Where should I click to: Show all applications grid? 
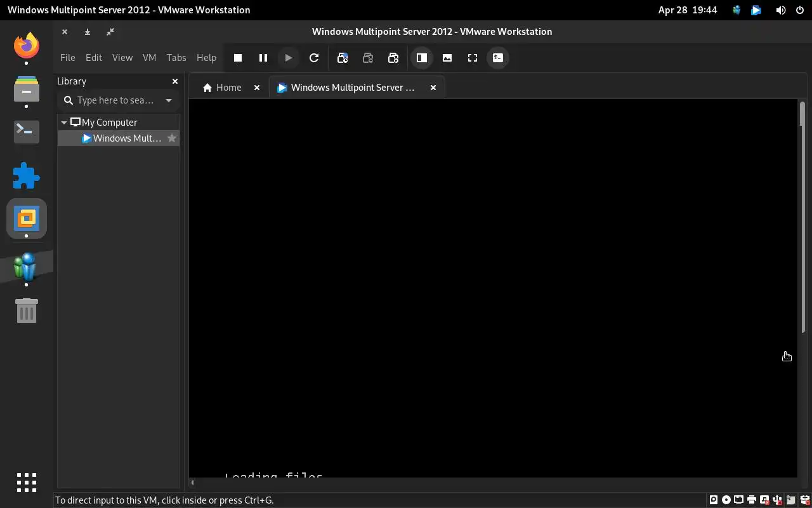point(27,483)
